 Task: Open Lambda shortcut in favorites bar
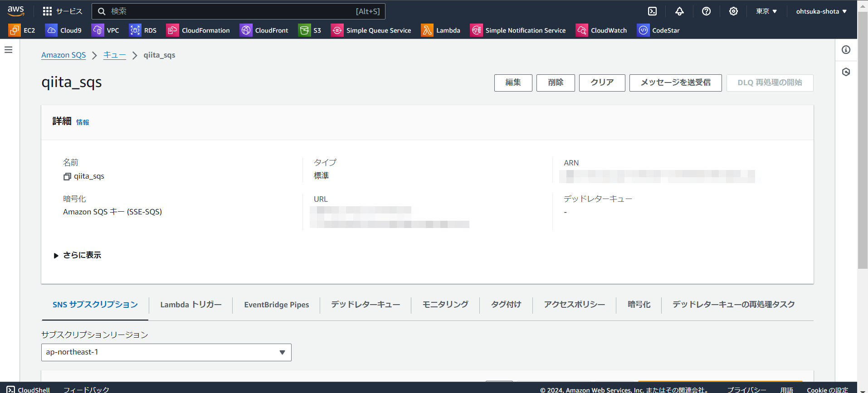(x=441, y=30)
